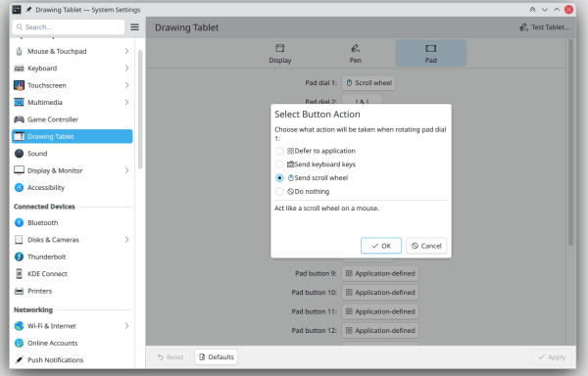Screen dimensions: 588x376
Task: Click the Defaults button
Action: click(x=216, y=356)
